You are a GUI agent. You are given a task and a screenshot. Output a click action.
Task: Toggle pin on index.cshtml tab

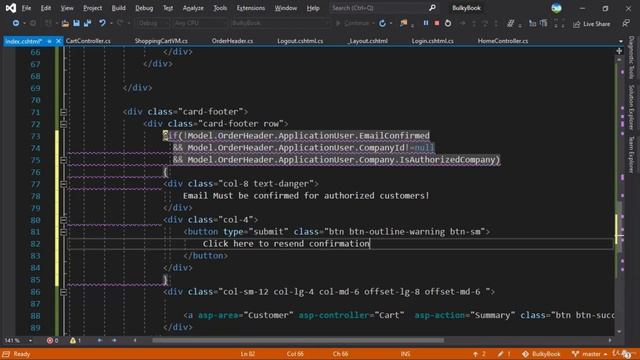pos(49,41)
